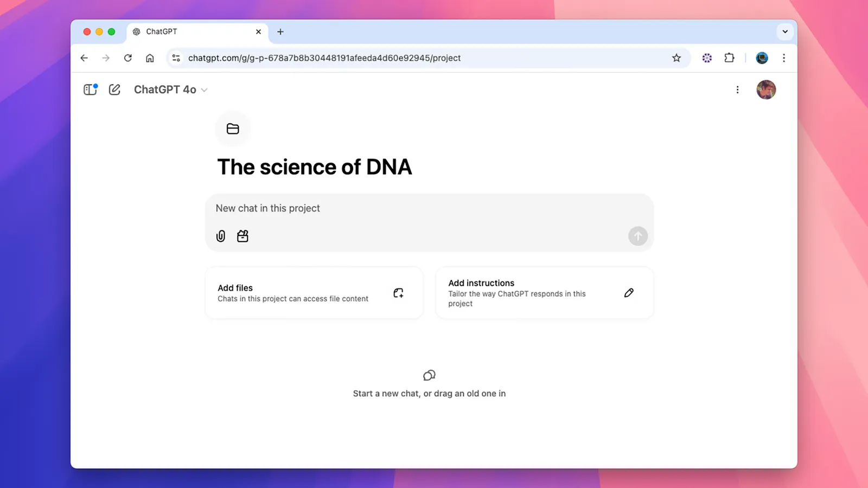This screenshot has width=868, height=488.
Task: View site information in address bar
Action: coord(176,58)
